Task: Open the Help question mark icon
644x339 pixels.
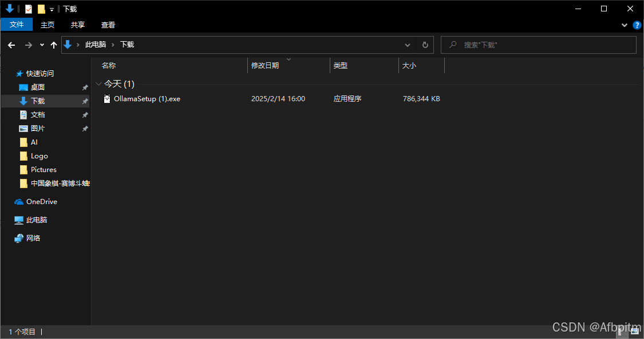Action: [x=637, y=25]
